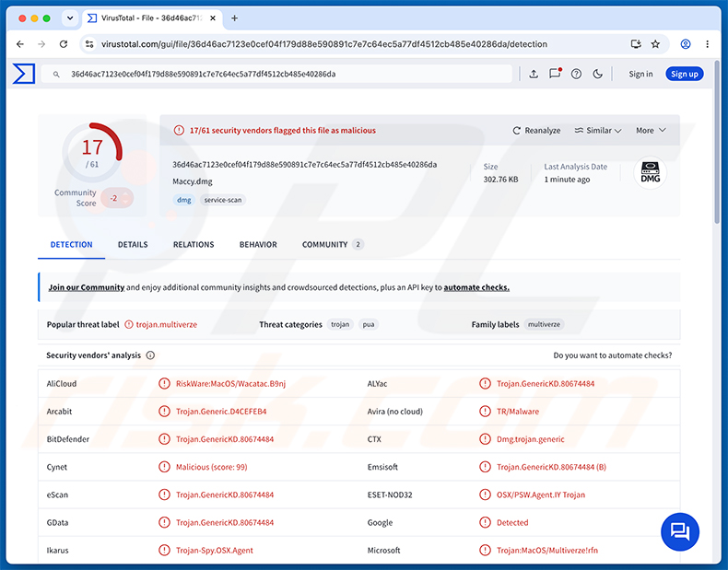This screenshot has height=570, width=728.
Task: Click the dmg tag
Action: pos(184,200)
